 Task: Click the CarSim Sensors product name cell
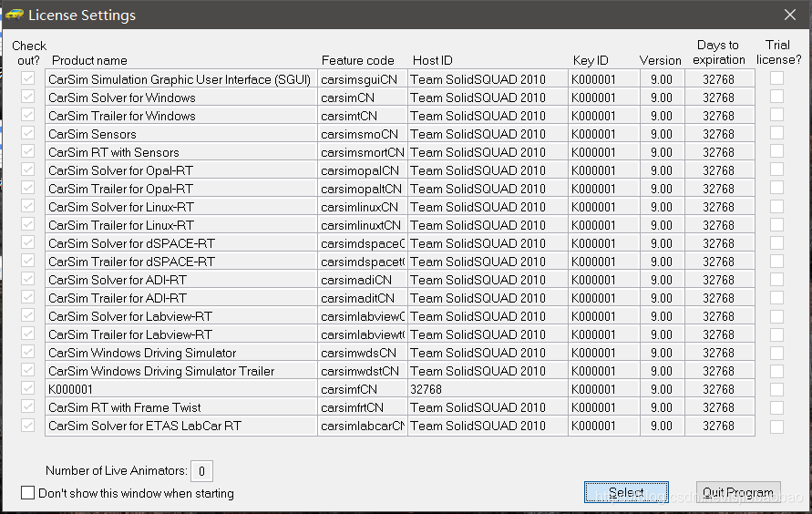(x=181, y=134)
